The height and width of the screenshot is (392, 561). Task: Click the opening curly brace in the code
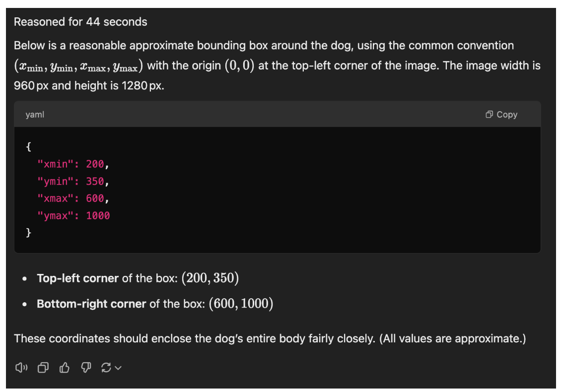(x=28, y=147)
